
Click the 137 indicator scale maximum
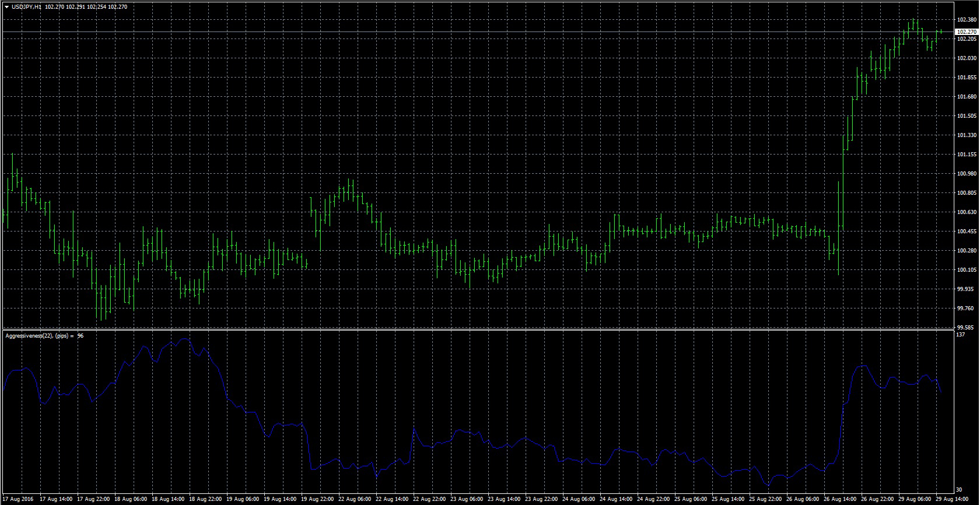(961, 335)
